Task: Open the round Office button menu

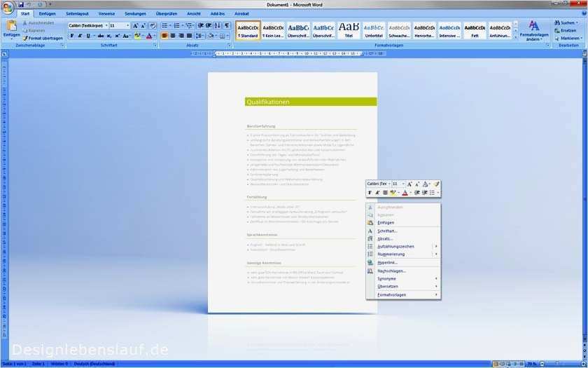Action: (x=8, y=8)
